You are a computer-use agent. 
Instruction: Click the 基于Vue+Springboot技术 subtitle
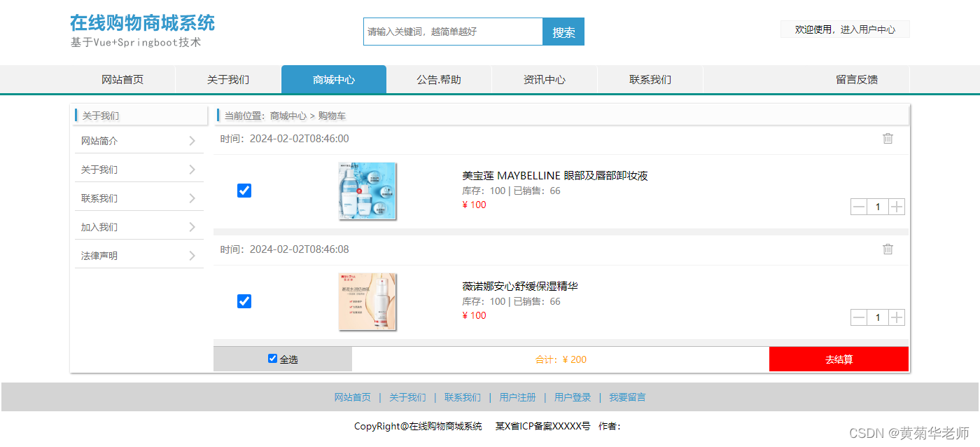coord(135,42)
